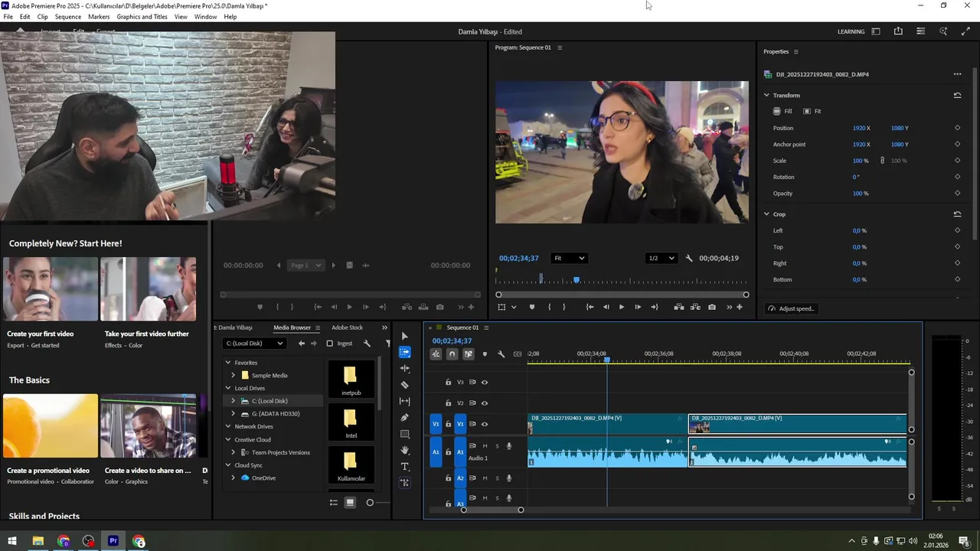Collapse the Transform section
980x551 pixels.
pos(766,96)
